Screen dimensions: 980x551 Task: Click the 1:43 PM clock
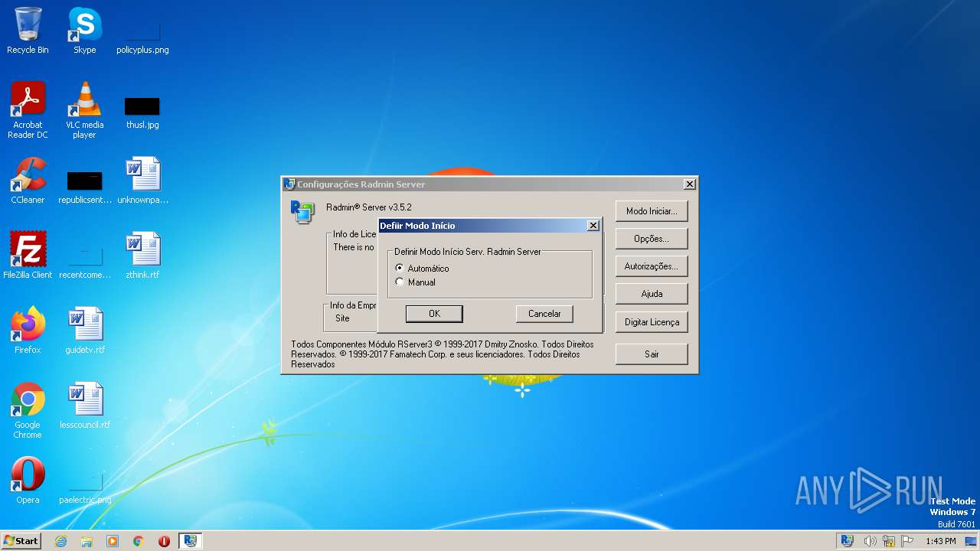point(941,541)
